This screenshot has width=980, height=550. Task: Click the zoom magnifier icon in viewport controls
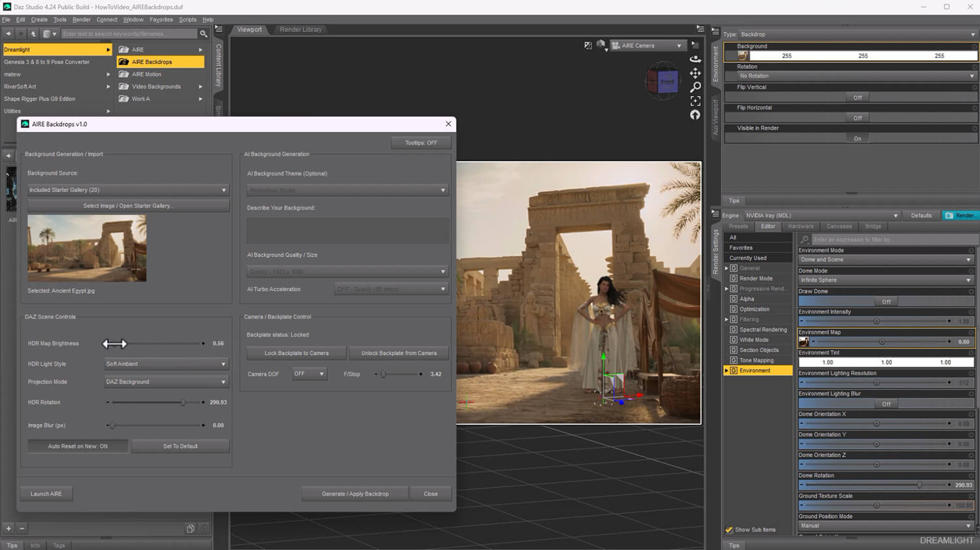pyautogui.click(x=695, y=87)
